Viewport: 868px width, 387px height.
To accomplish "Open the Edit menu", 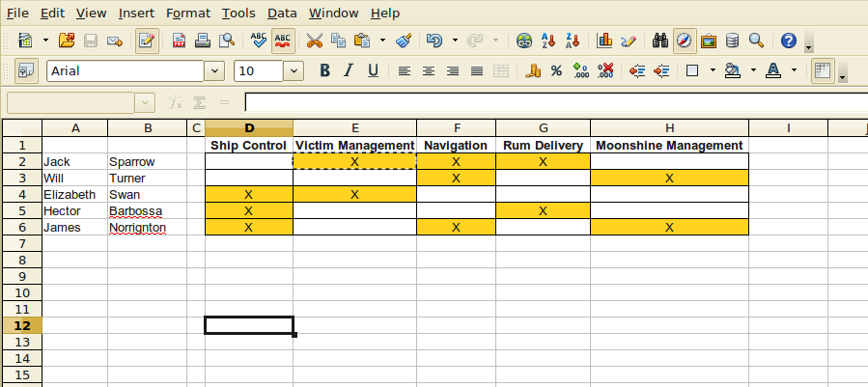I will coord(52,14).
